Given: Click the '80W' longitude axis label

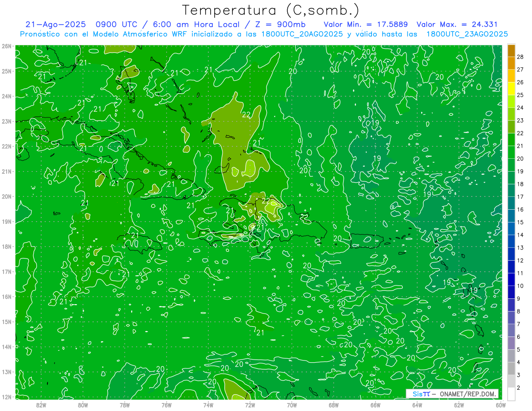Looking at the screenshot, I should (83, 405).
